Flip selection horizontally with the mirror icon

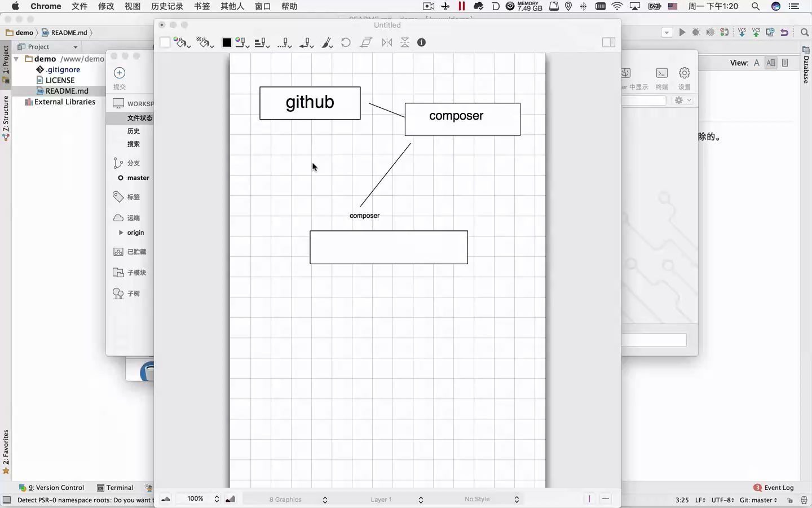click(x=387, y=42)
